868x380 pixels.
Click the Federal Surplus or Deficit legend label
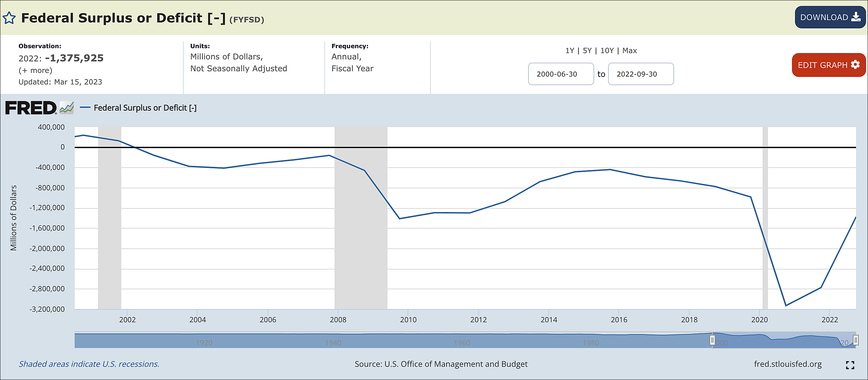coord(145,108)
